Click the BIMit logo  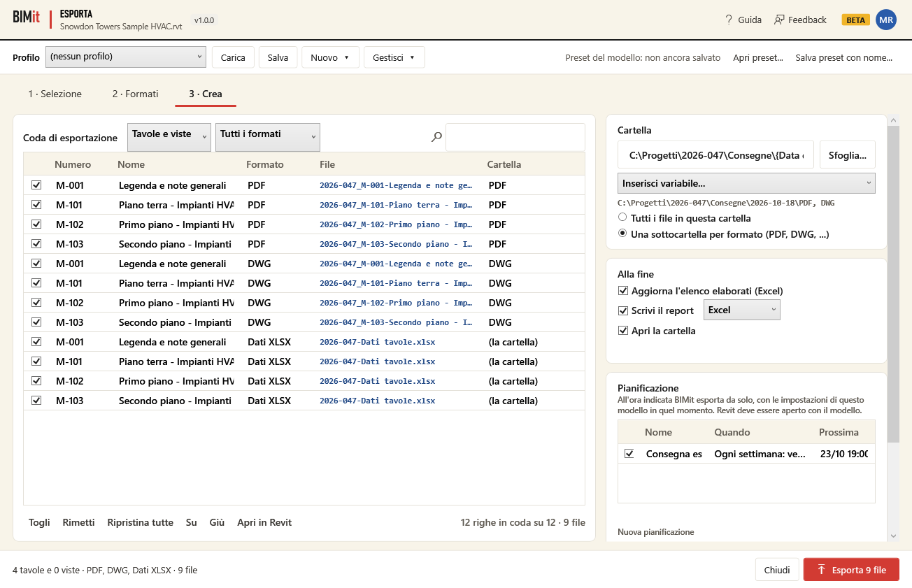pyautogui.click(x=27, y=17)
